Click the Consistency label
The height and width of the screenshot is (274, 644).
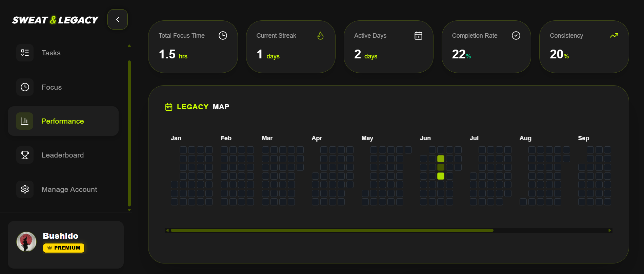566,36
